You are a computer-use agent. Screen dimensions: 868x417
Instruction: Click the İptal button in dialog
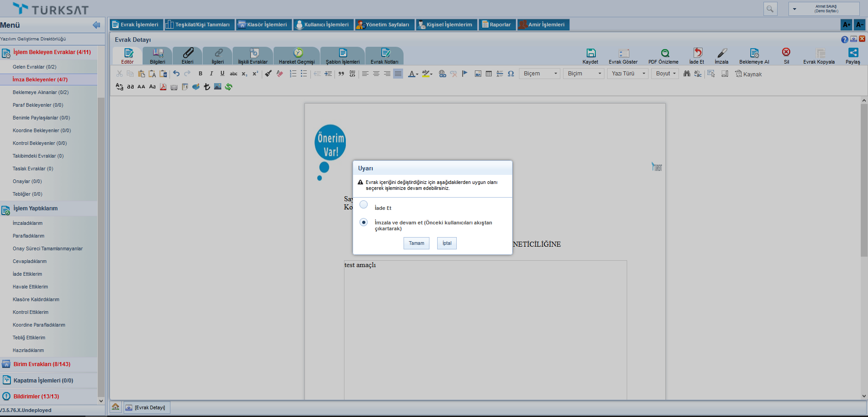tap(447, 243)
